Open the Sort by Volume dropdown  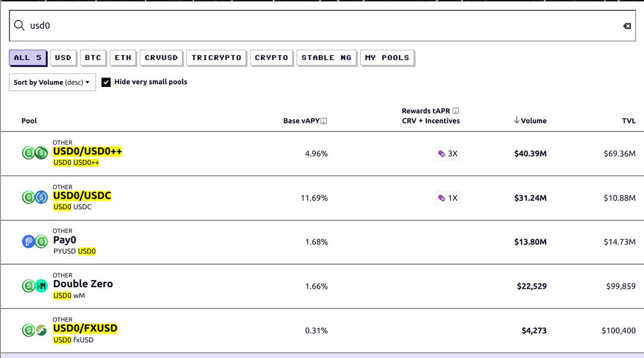click(52, 82)
